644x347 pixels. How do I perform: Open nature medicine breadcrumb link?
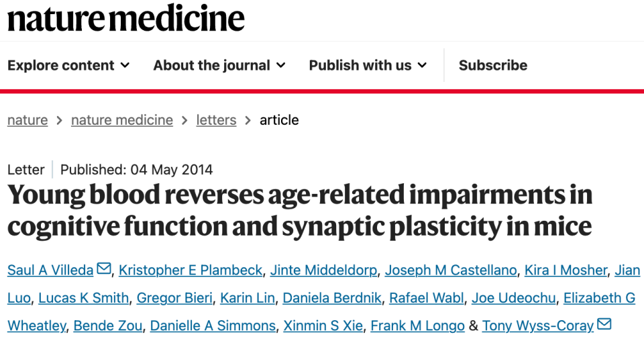[x=122, y=120]
